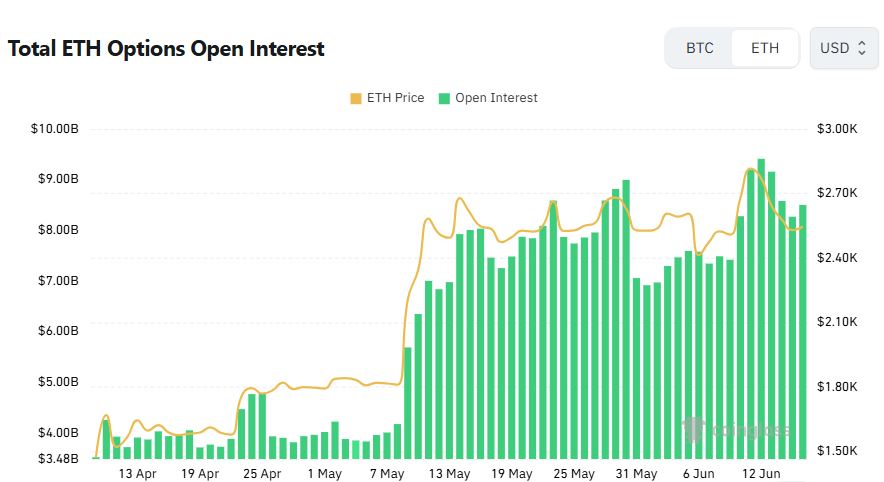Image resolution: width=884 pixels, height=482 pixels.
Task: Click the tallest green bar near 12 Jun
Action: pos(761,308)
